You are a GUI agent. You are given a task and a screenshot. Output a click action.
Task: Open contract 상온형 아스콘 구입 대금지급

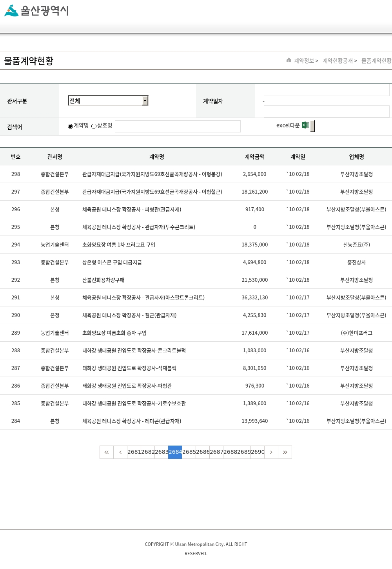point(112,263)
